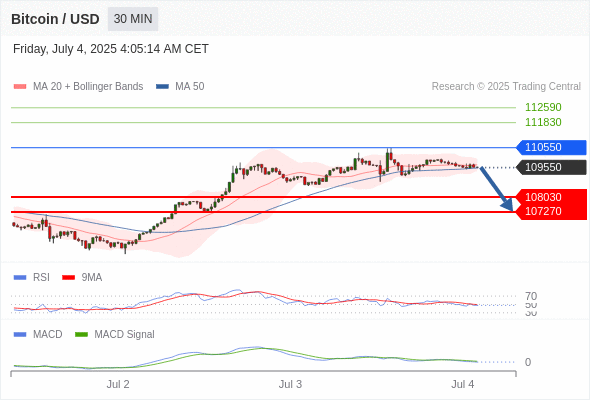Screen dimensions: 590x400
Task: Click the Jul 3 date axis label
Action: (x=290, y=384)
